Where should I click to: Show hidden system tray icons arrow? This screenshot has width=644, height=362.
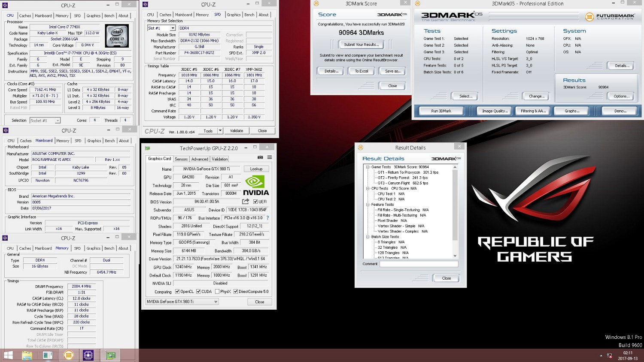point(601,356)
